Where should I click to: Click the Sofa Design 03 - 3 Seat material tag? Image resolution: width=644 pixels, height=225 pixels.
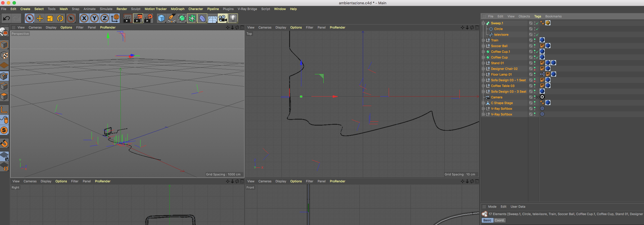tap(542, 91)
